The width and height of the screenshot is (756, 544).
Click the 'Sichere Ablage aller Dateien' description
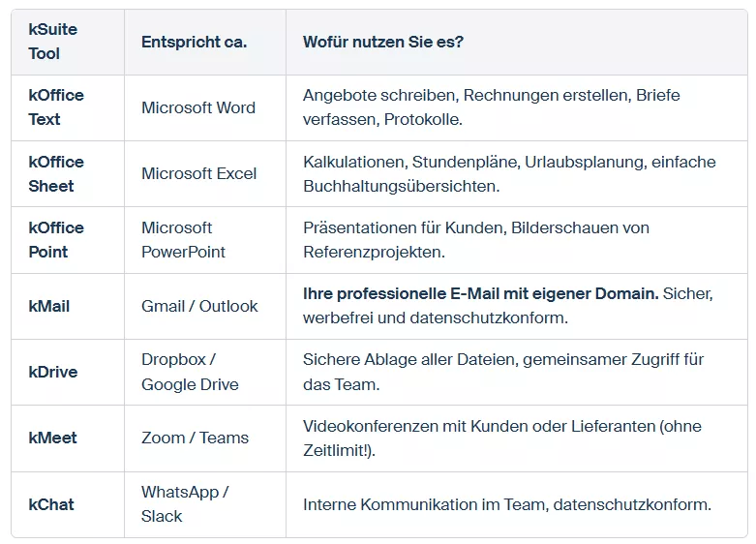(516, 372)
